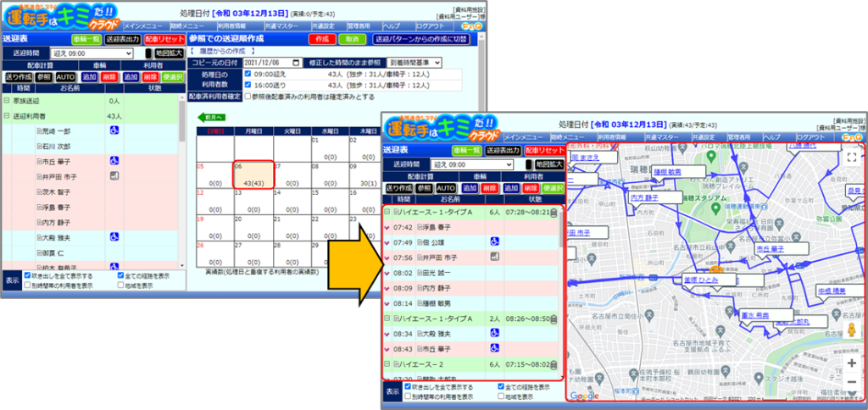Select the Street View pegman icon
This screenshot has height=410, width=868.
[x=851, y=331]
